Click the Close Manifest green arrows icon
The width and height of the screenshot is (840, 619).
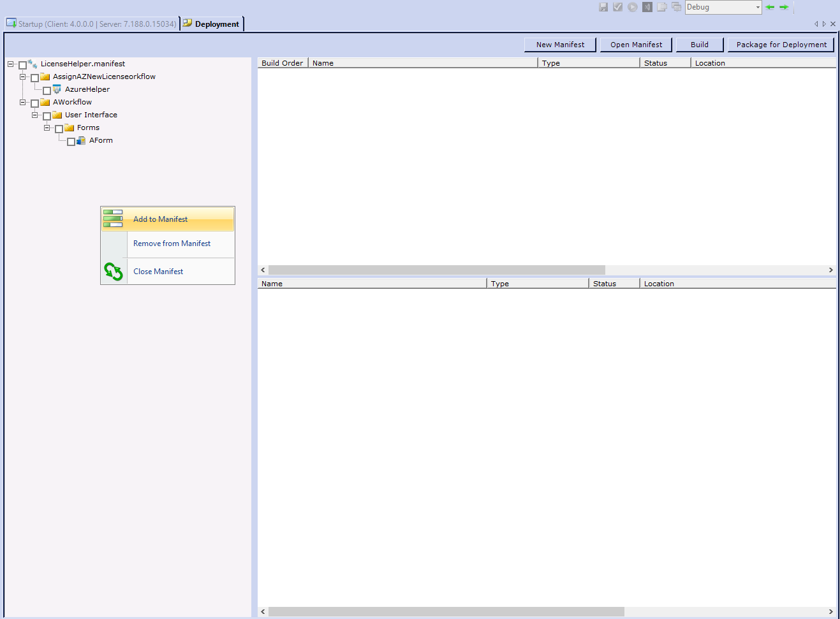(x=114, y=272)
